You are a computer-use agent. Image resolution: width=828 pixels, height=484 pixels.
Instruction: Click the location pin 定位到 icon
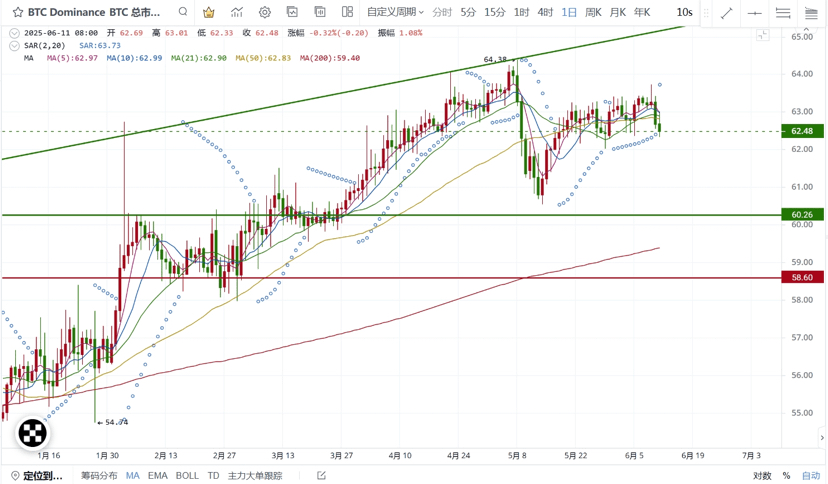pyautogui.click(x=15, y=476)
